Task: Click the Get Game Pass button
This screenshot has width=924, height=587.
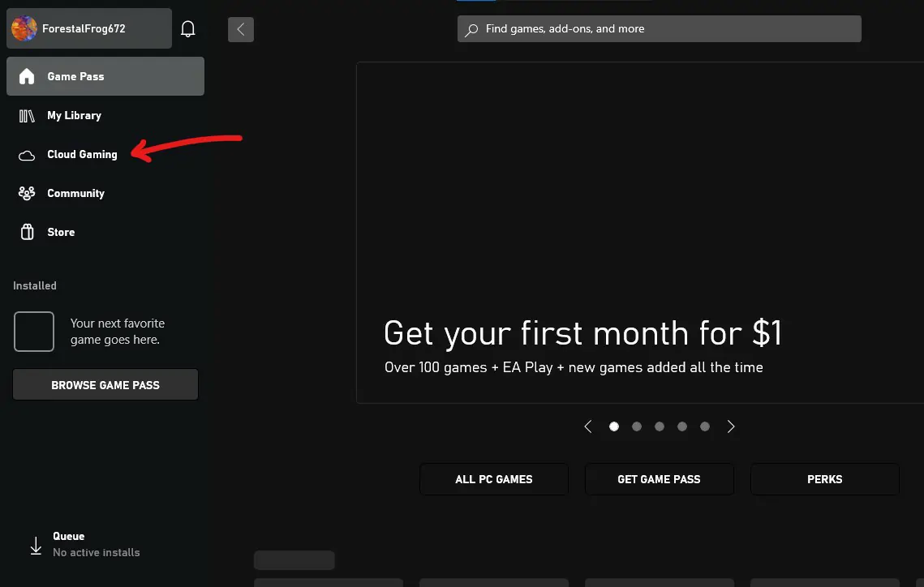Action: click(x=659, y=479)
